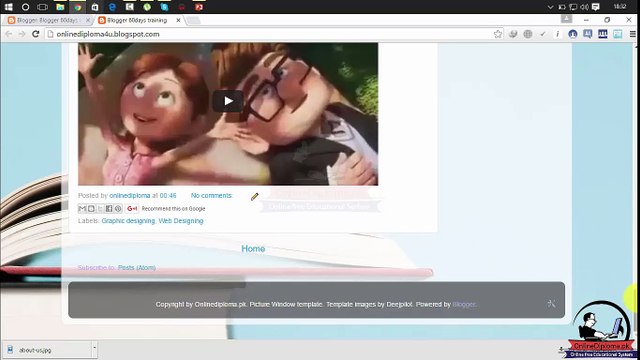Share the post to Pinterest
Screen dimensions: 640x360
tap(118, 209)
